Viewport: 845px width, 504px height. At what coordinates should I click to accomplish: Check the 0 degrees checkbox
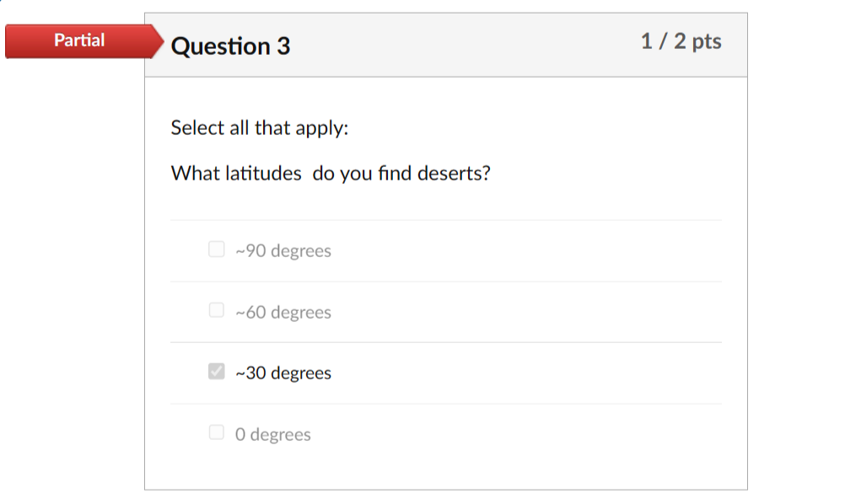[217, 432]
